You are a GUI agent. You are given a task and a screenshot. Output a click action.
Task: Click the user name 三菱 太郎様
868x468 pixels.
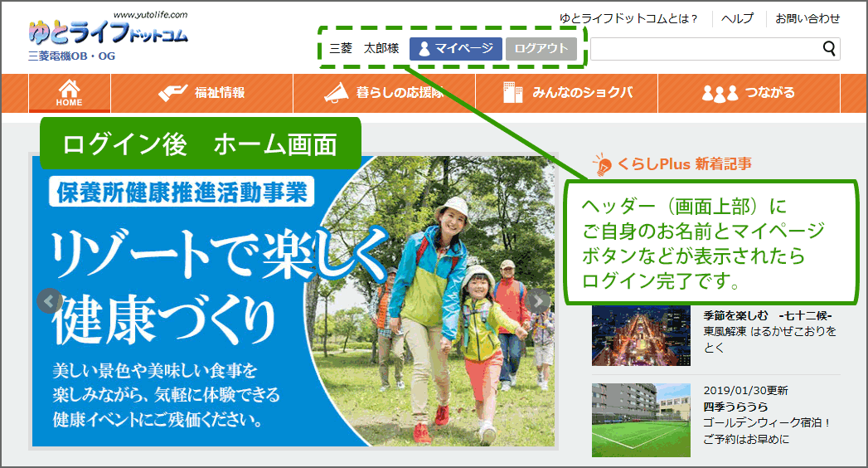[x=364, y=49]
